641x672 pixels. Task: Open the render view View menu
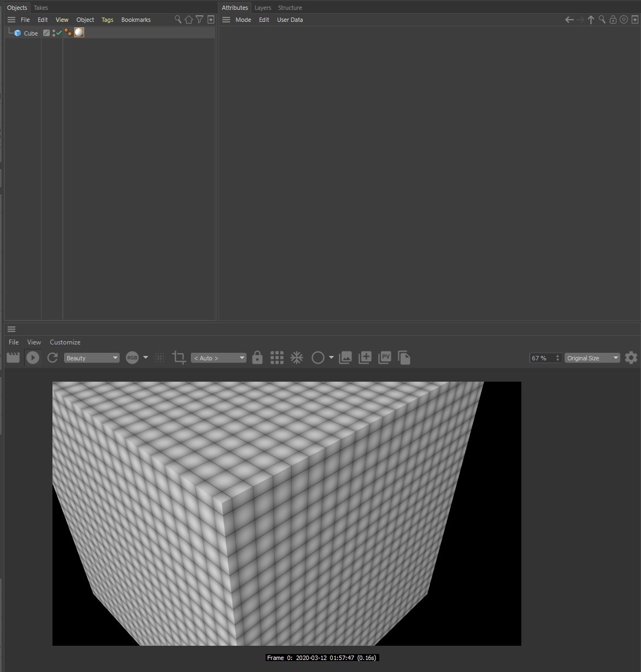pos(34,342)
